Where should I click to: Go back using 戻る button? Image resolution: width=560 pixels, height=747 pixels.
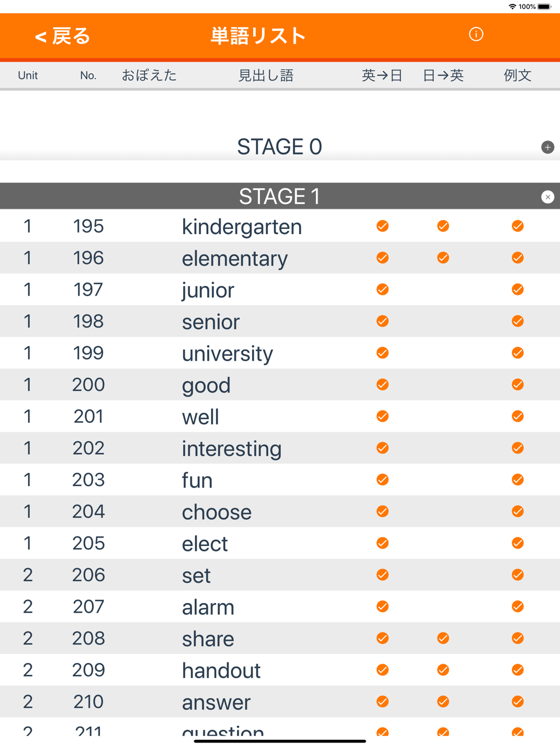62,36
